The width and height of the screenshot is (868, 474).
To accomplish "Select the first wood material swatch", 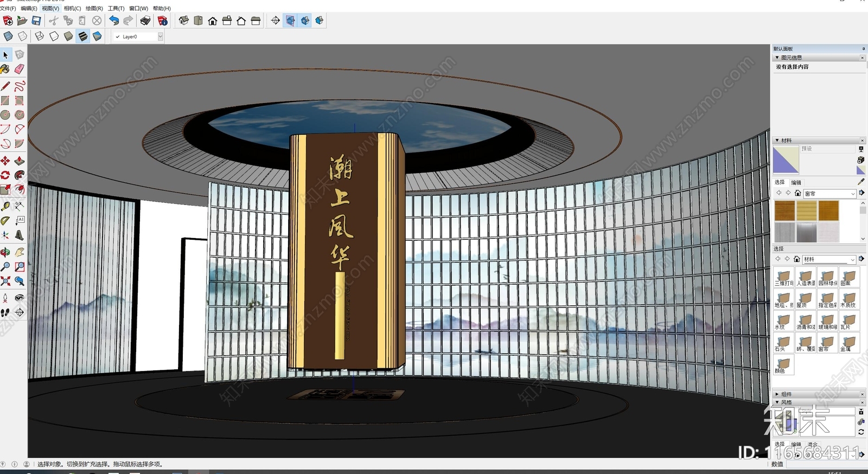I will (784, 210).
